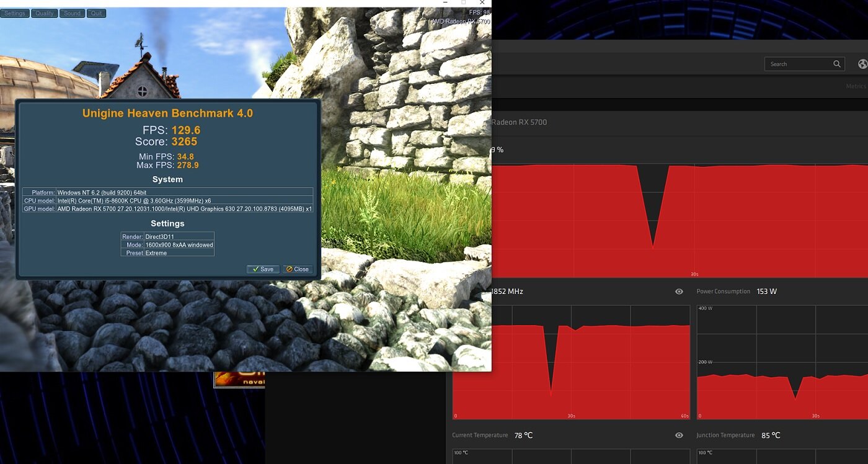Select the Platform row showing Windows NT 6.2
The width and height of the screenshot is (868, 464).
coord(167,192)
